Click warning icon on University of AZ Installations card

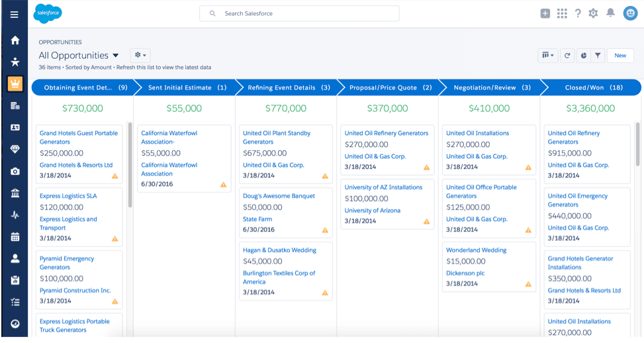point(427,221)
